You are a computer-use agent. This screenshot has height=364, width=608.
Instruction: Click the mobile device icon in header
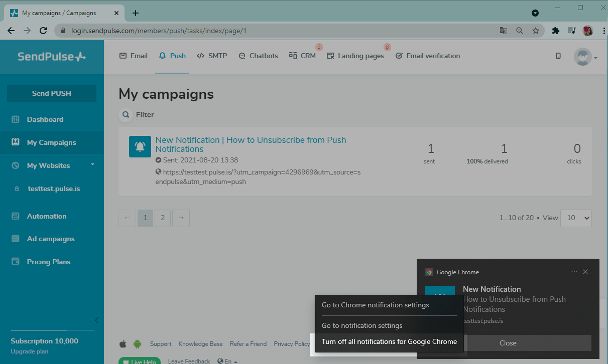558,56
